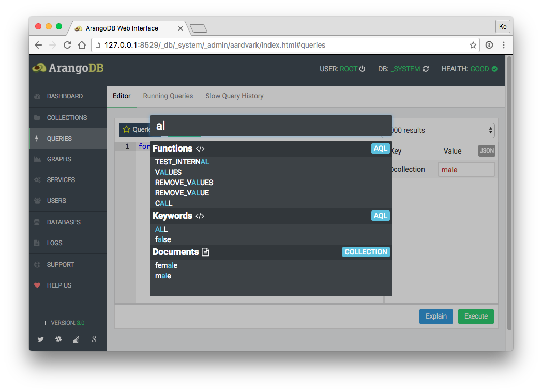Switch to the Slow Query History tab
Screen dimensions: 542x392
pos(234,96)
